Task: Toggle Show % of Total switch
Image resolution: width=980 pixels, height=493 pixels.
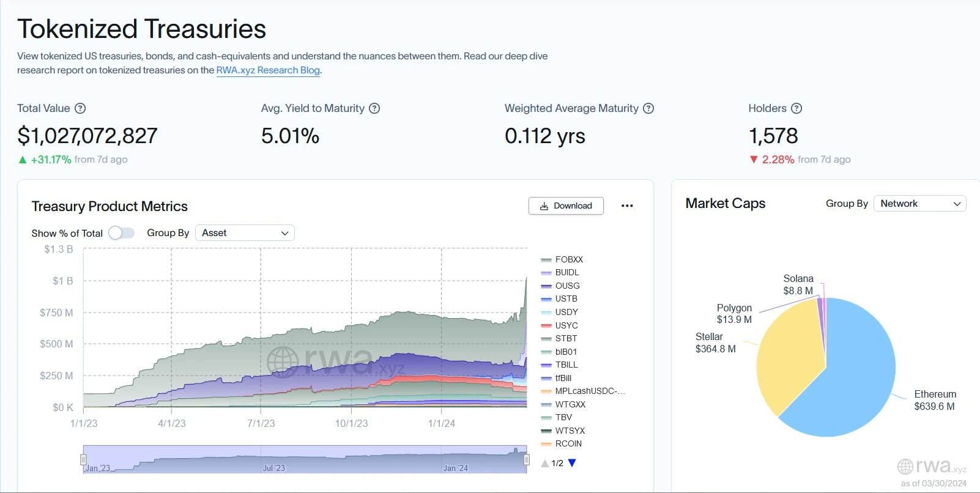Action: 121,233
